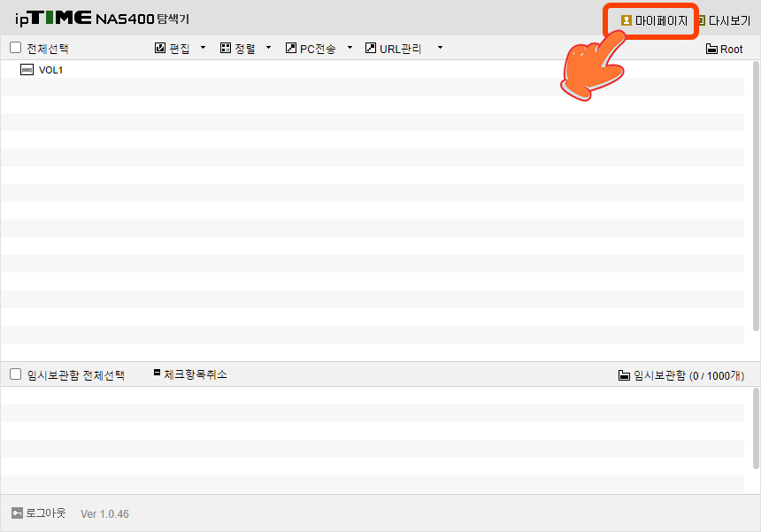
Task: Click the Root folder icon
Action: click(711, 49)
